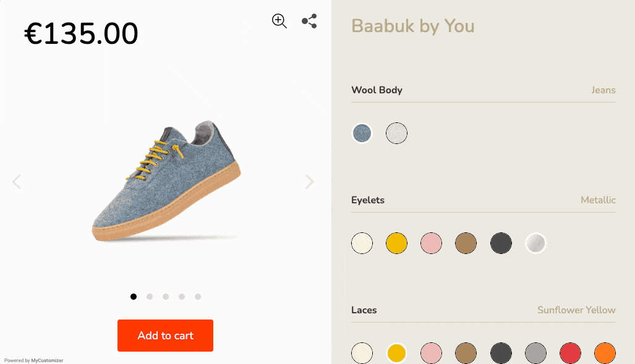Select the Jeans blue wool body swatch
The image size is (635, 364).
362,133
